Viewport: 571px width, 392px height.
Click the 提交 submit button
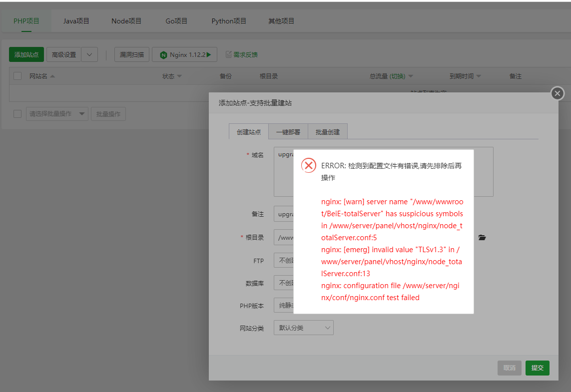537,368
